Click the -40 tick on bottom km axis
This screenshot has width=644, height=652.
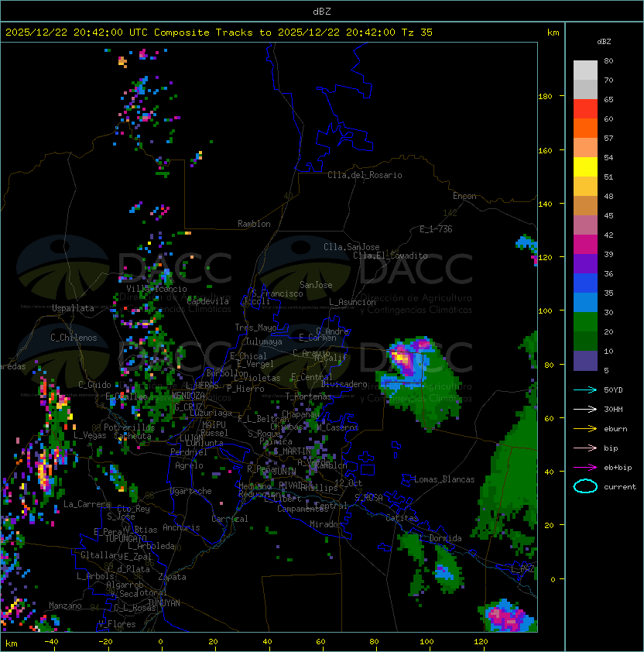[51, 642]
